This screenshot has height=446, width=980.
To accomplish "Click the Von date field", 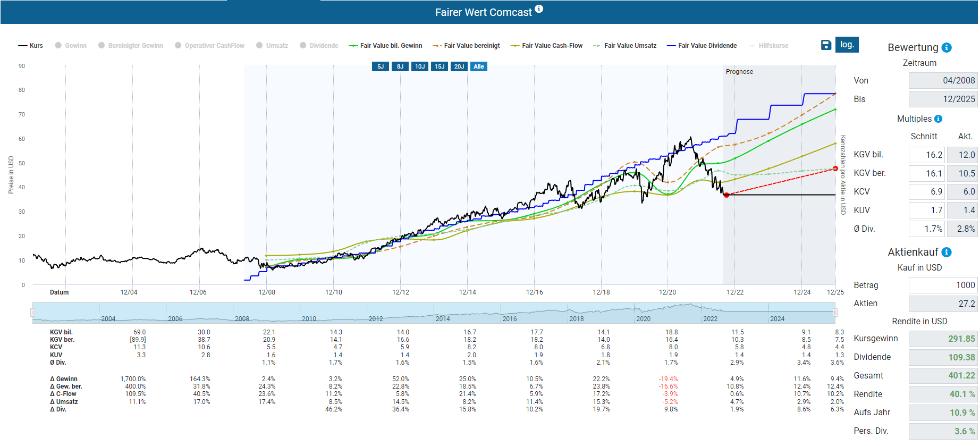I will pyautogui.click(x=942, y=81).
